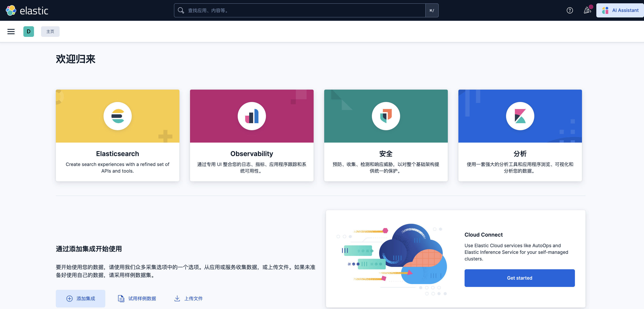Open the AI Assistant button
This screenshot has height=309, width=644.
620,11
